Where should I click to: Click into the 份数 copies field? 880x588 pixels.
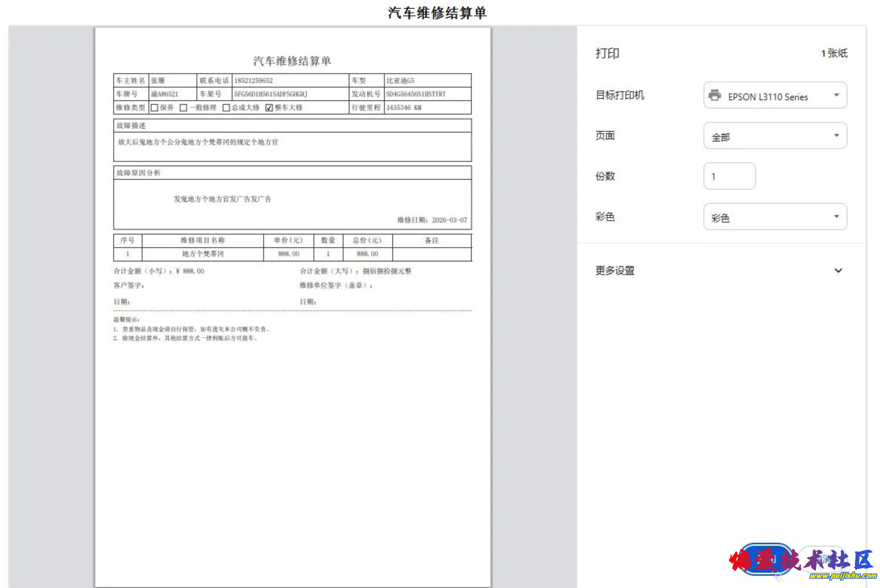click(x=729, y=176)
